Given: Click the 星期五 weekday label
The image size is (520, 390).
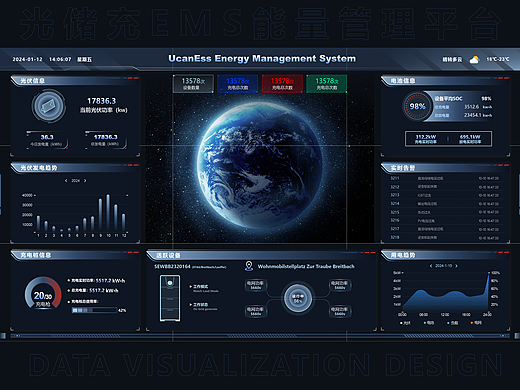Looking at the screenshot, I should click(84, 60).
